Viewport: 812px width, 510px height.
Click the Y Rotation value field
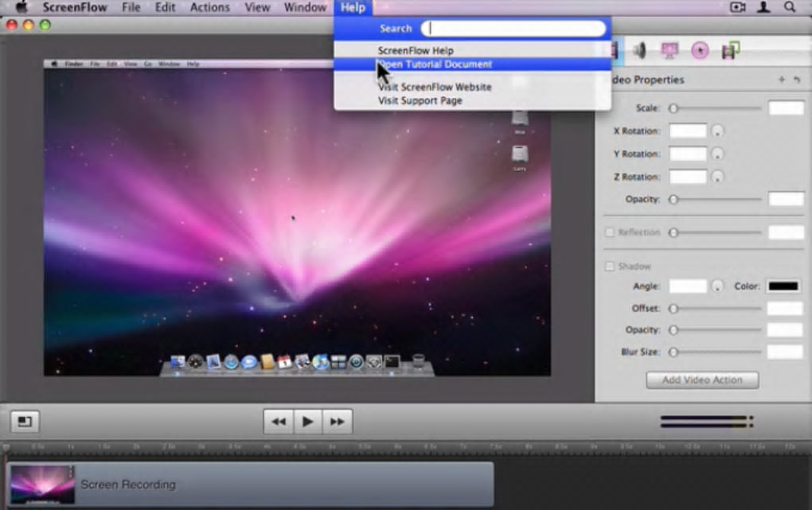point(688,154)
